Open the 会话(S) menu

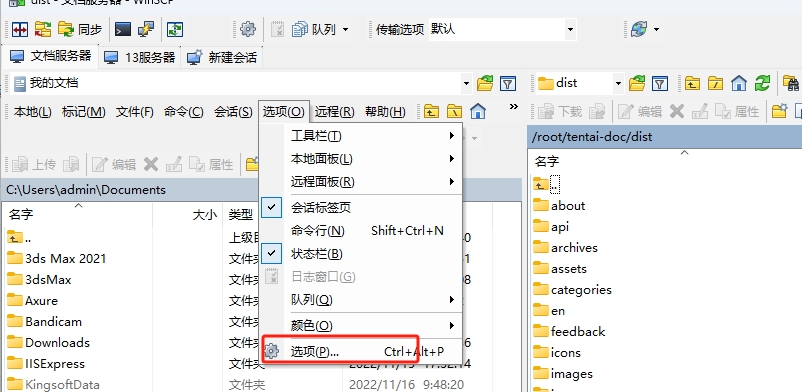coord(233,112)
